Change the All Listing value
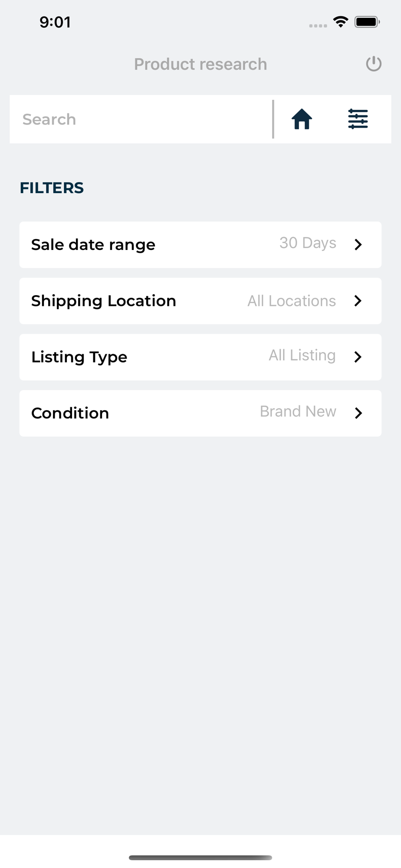 (302, 355)
